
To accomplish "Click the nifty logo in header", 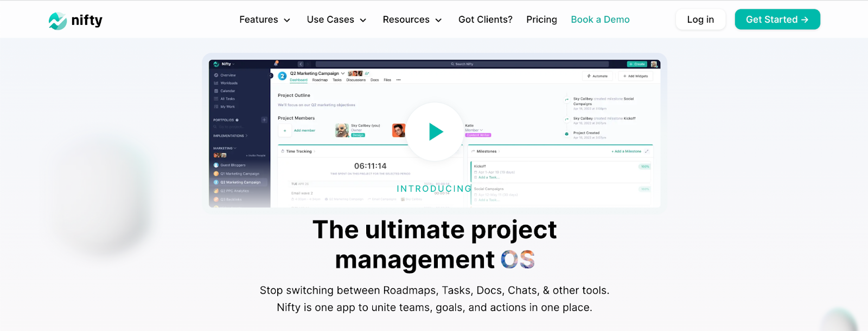I will point(75,21).
